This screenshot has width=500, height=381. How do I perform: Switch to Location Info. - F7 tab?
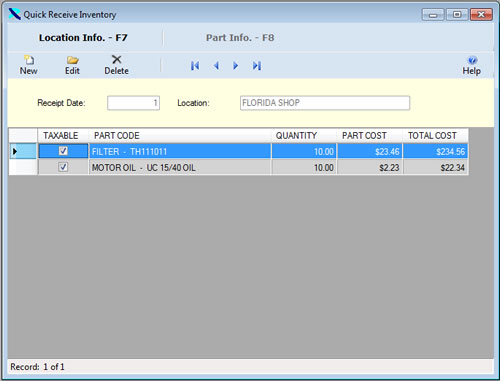[x=83, y=38]
